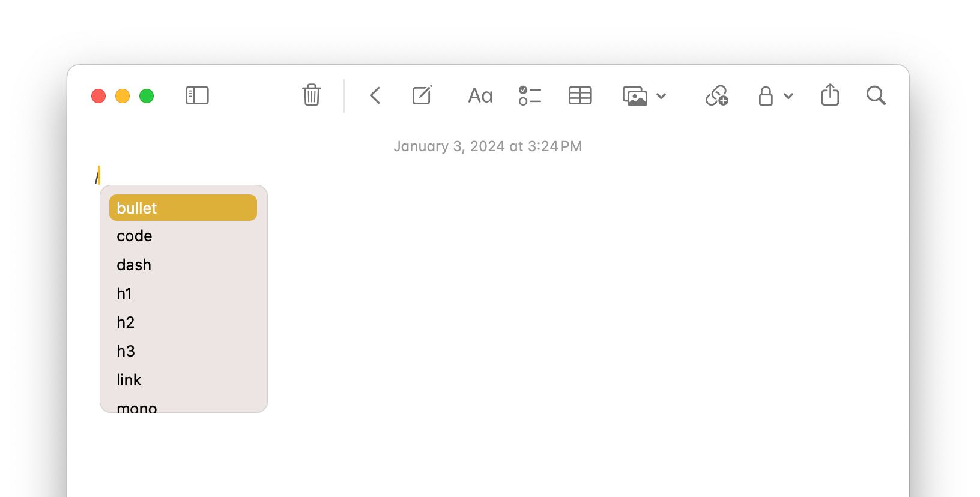
Task: Click the note date January 3, 2024
Action: pyautogui.click(x=488, y=146)
